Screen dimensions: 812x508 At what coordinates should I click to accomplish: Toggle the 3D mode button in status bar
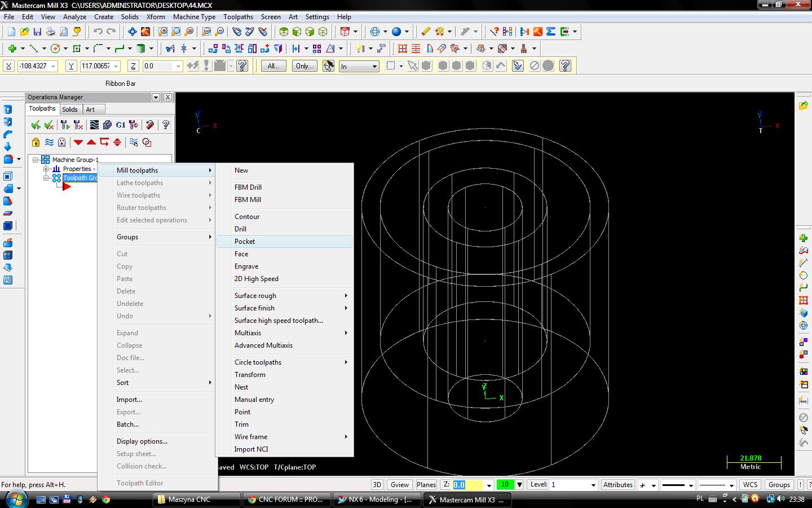click(377, 484)
